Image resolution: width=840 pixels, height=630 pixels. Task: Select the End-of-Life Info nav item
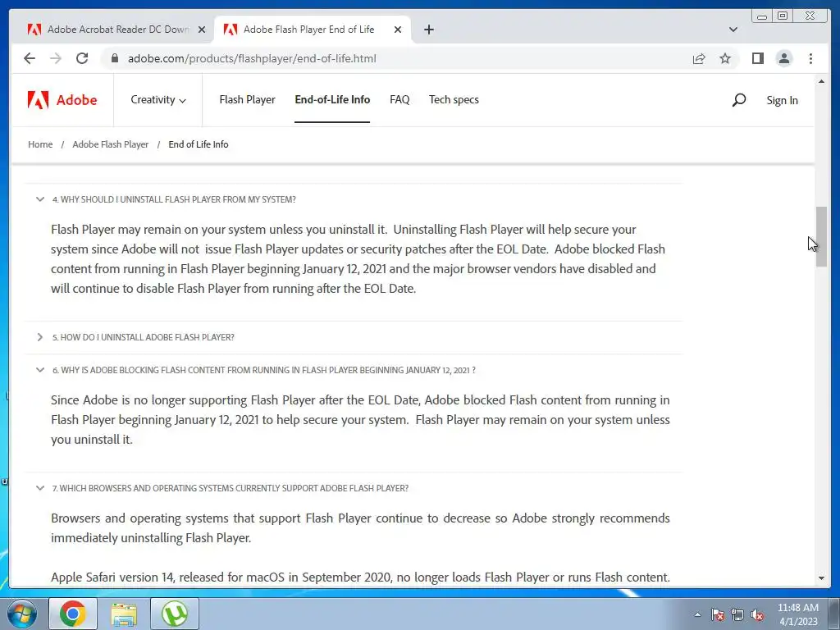pyautogui.click(x=332, y=99)
